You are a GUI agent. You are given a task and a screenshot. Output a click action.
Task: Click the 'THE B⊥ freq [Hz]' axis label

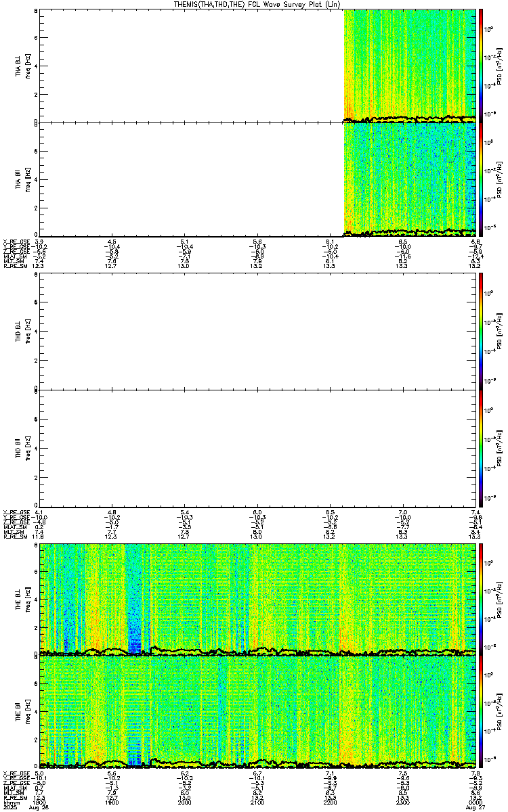[23, 599]
